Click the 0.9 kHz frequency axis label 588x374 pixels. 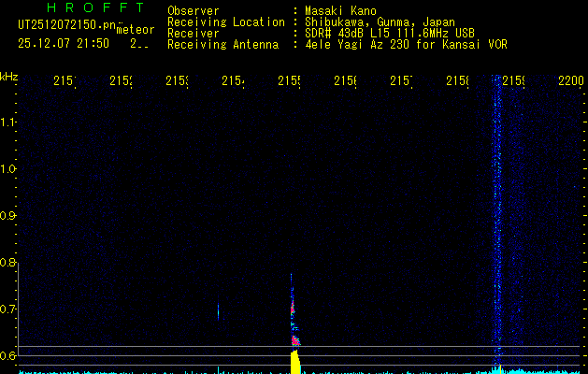(8, 215)
